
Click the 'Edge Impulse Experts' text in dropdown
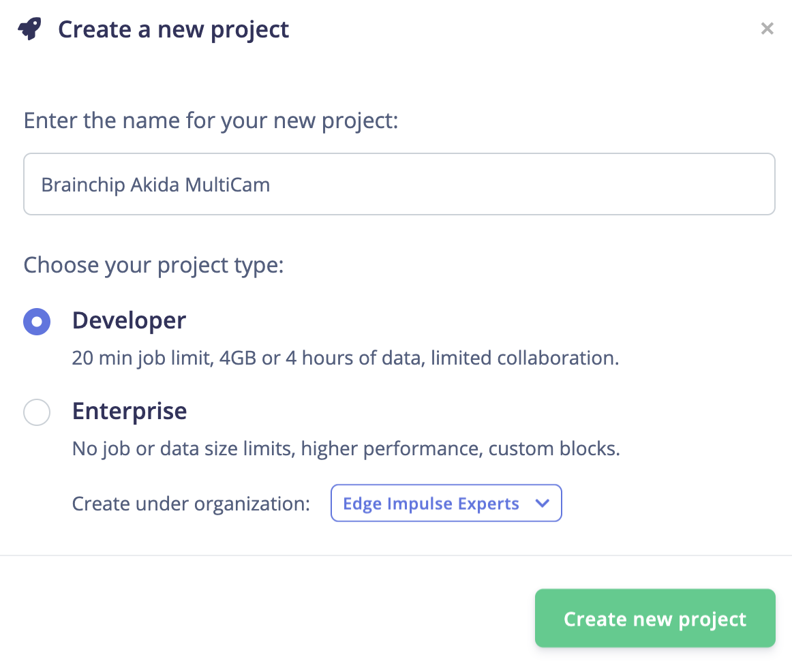pyautogui.click(x=431, y=504)
